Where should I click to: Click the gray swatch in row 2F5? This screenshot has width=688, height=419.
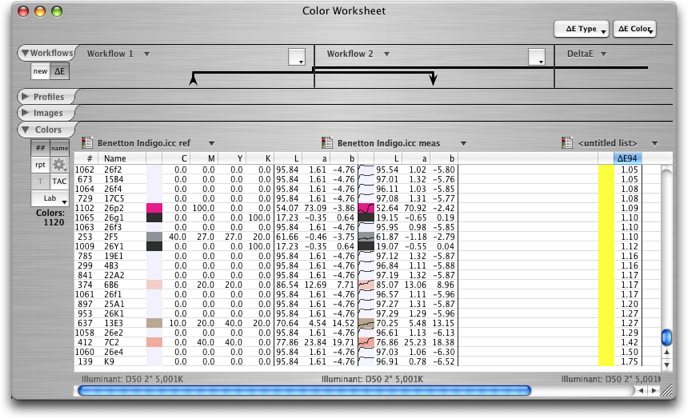154,237
